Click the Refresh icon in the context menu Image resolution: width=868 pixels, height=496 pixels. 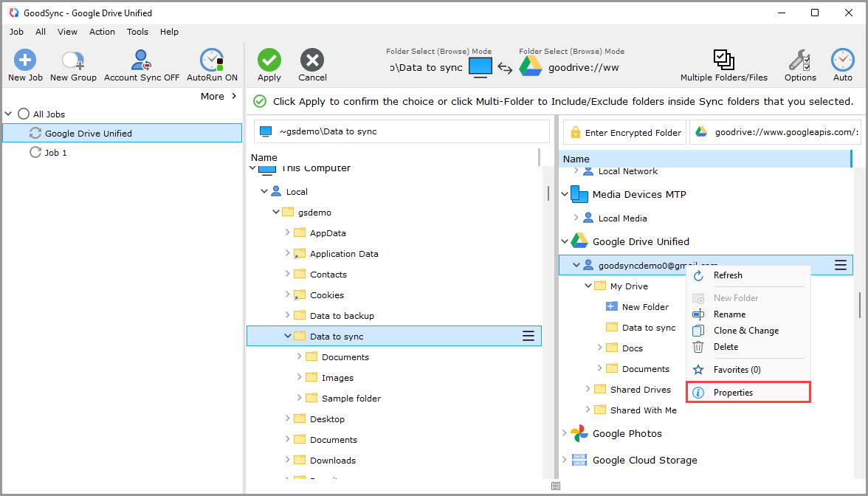(698, 275)
